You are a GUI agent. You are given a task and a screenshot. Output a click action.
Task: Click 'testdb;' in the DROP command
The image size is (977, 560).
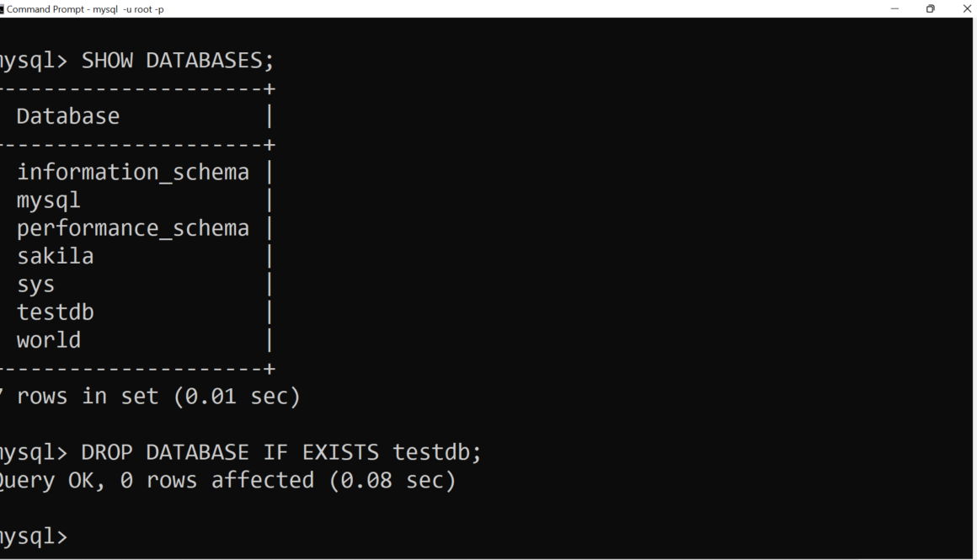(437, 452)
